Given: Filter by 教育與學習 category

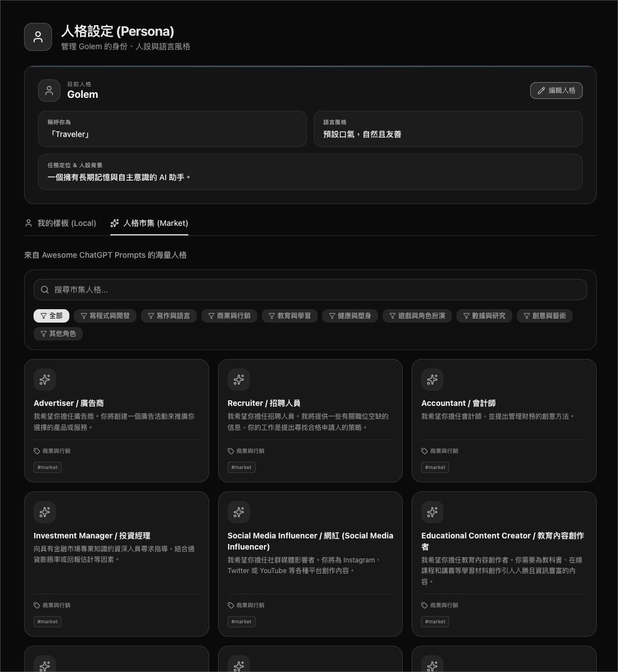Looking at the screenshot, I should click(x=290, y=316).
